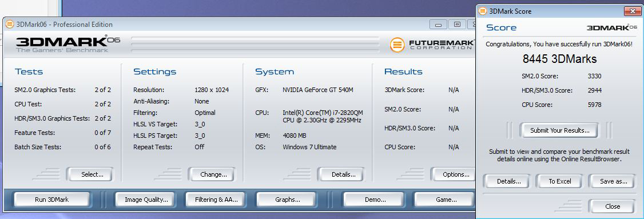Click the Intel Core i7-2820QM CPU text
Image resolution: width=644 pixels, height=219 pixels.
coord(323,116)
